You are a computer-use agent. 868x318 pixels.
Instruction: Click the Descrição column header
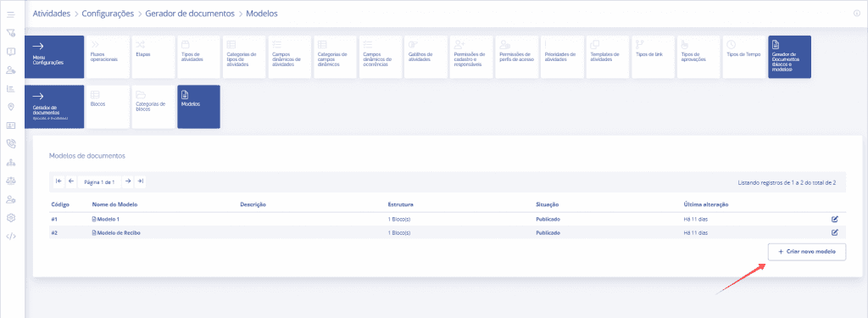click(x=253, y=204)
